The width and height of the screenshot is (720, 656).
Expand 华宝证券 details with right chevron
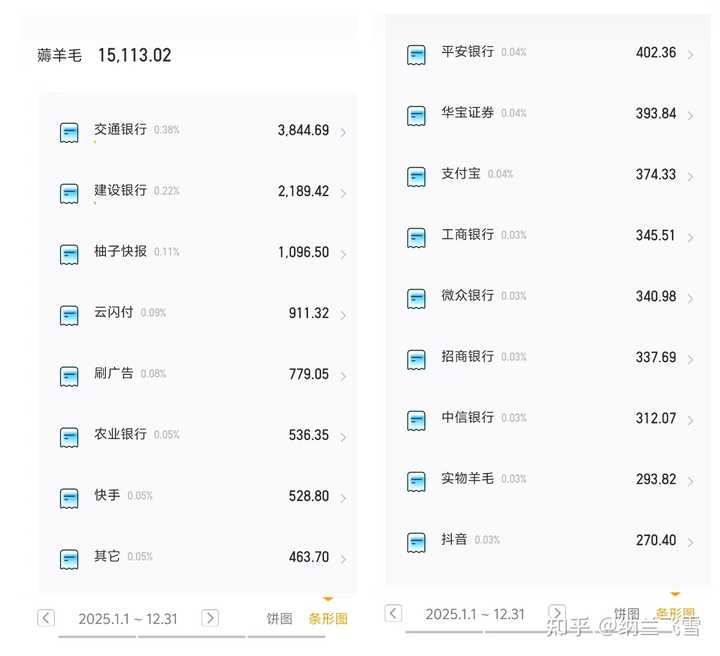[690, 116]
